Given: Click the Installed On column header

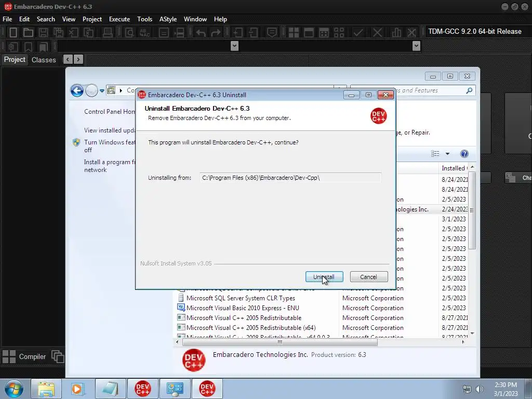Looking at the screenshot, I should pos(454,168).
